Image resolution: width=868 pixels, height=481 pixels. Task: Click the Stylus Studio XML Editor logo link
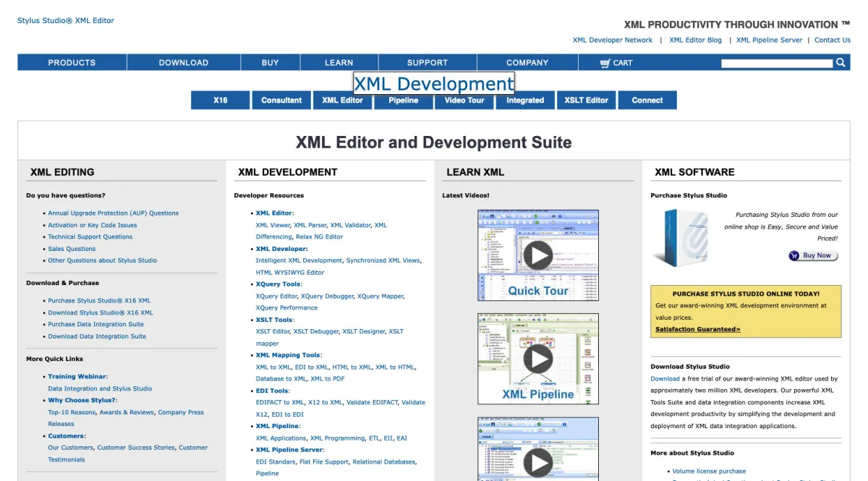pyautogui.click(x=66, y=20)
